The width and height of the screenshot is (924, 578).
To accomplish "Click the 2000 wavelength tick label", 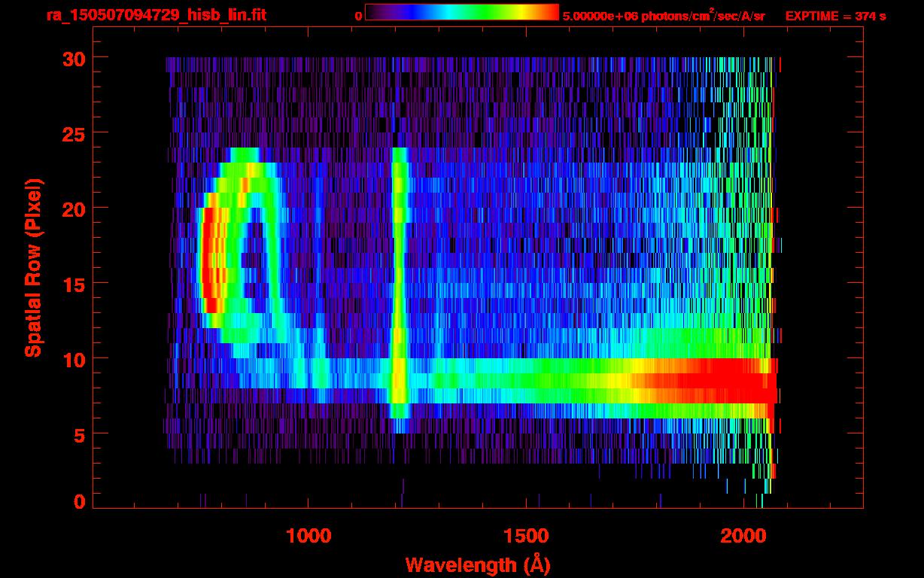I will [x=744, y=536].
